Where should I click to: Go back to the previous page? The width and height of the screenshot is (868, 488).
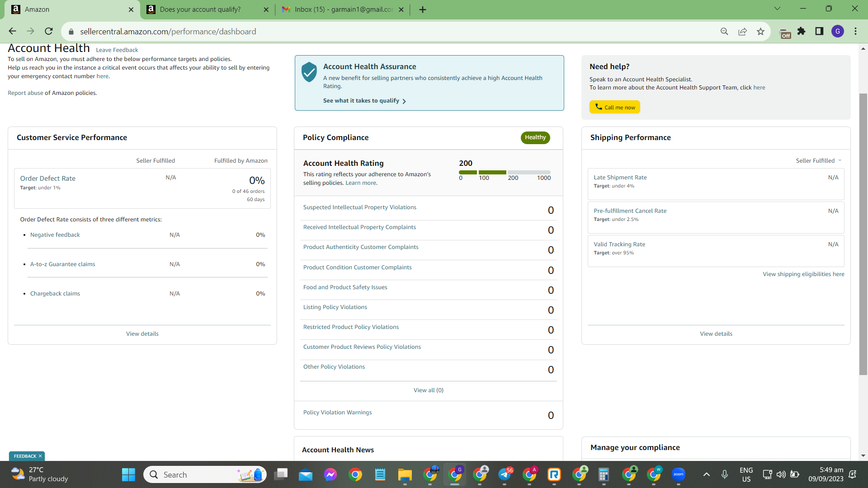point(12,31)
